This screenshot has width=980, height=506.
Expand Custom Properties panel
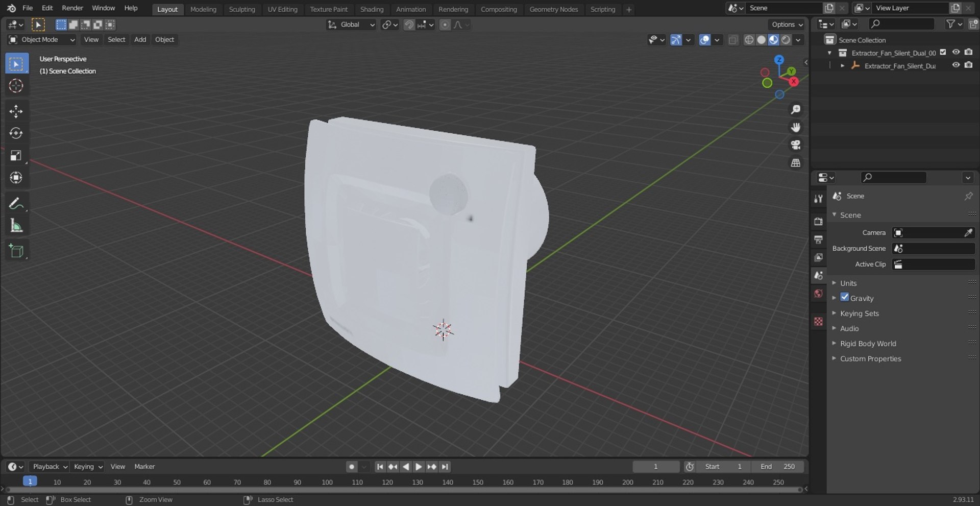870,358
